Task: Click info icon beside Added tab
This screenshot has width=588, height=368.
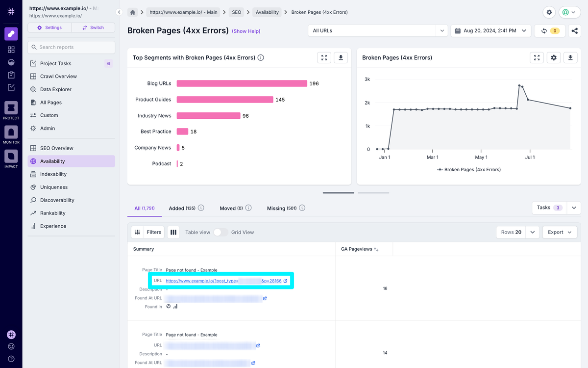Action: click(201, 208)
